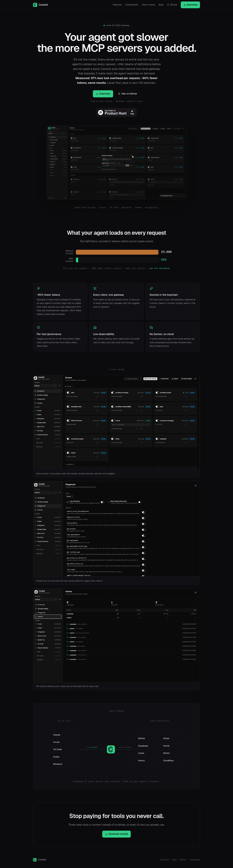This screenshot has height=868, width=233.
Task: Toggle the stripe server switch
Action: [113, 439]
